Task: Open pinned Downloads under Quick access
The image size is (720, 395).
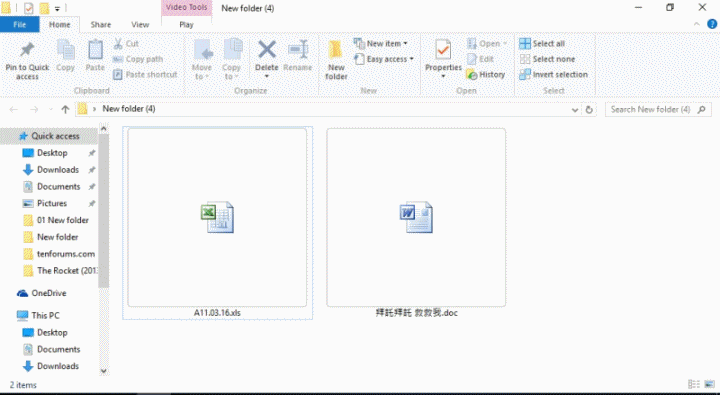Action: (x=58, y=169)
